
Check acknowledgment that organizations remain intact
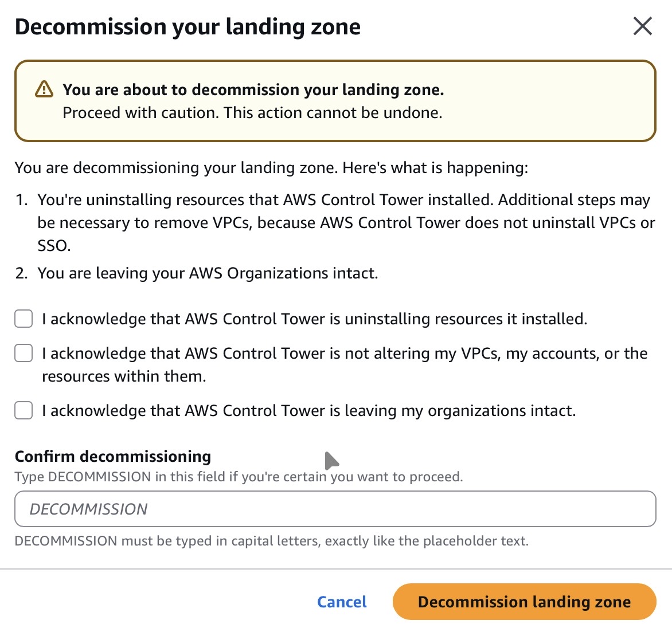pyautogui.click(x=23, y=410)
